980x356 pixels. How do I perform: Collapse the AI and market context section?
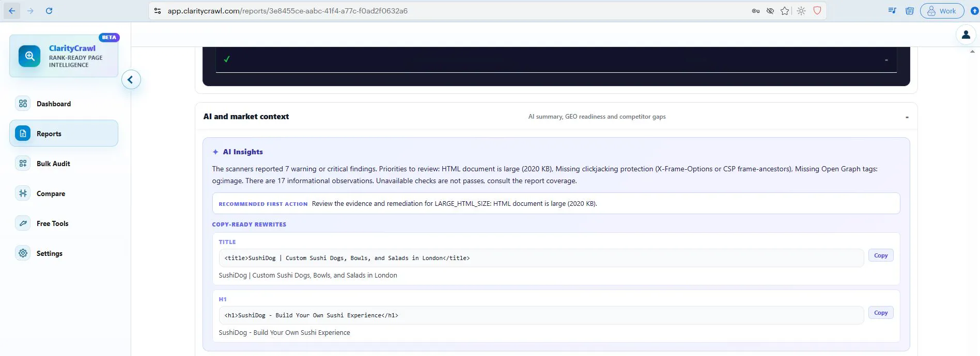click(x=907, y=117)
